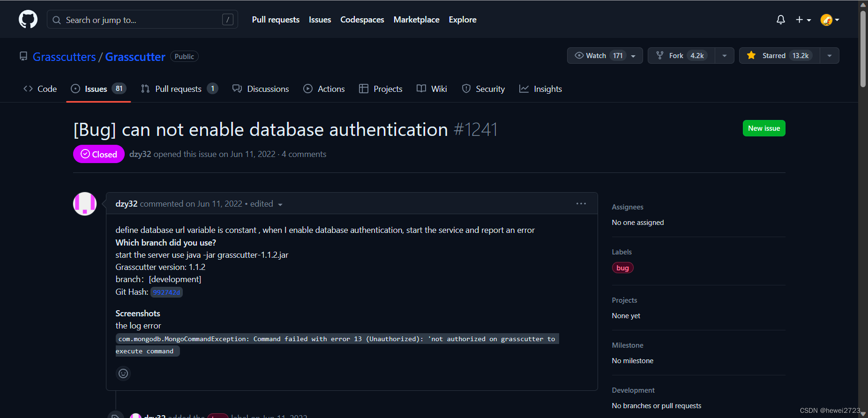
Task: Open commit hash 992742d
Action: (x=166, y=292)
